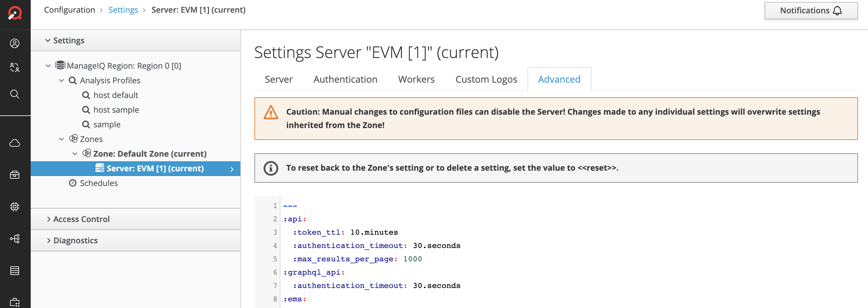
Task: Open the cloud icon in left sidebar
Action: point(15,143)
